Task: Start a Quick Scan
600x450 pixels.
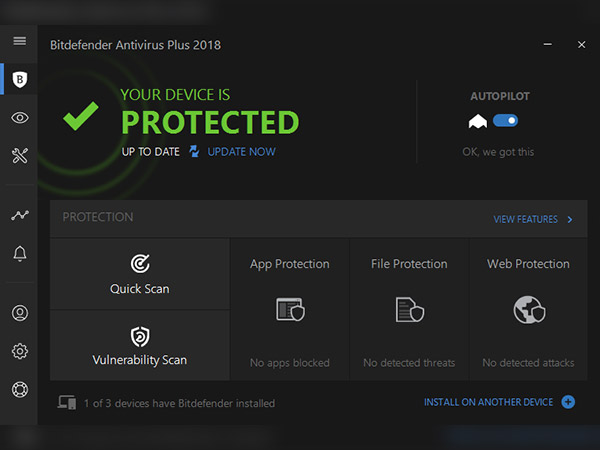Action: [140, 274]
